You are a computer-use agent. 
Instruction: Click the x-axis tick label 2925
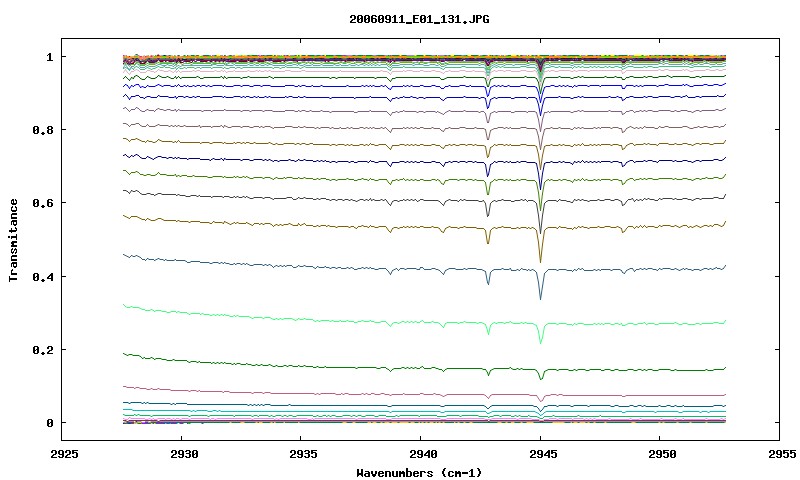coord(65,454)
